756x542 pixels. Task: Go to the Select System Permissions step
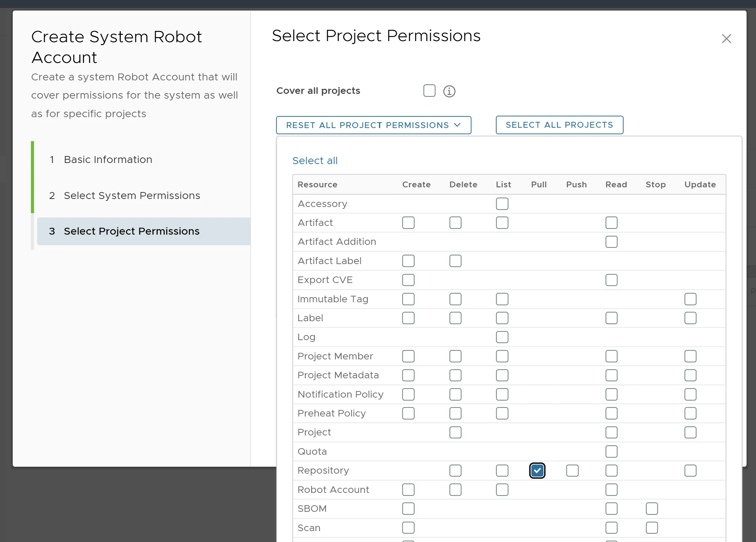132,195
